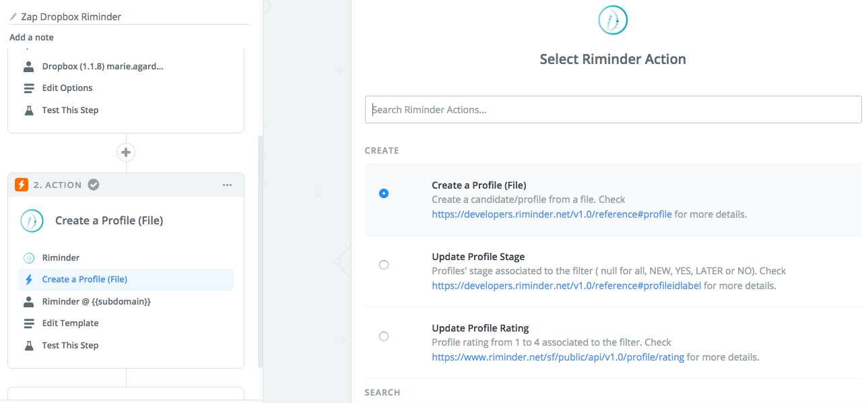868x403 pixels.
Task: Open the Dropbox (1.1.8) account item
Action: pos(103,66)
